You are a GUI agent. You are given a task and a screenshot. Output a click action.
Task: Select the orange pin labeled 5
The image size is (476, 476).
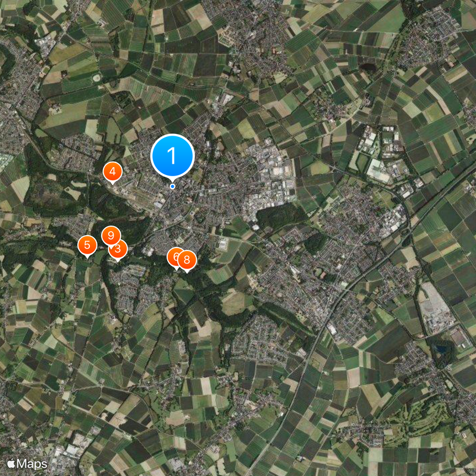point(87,246)
